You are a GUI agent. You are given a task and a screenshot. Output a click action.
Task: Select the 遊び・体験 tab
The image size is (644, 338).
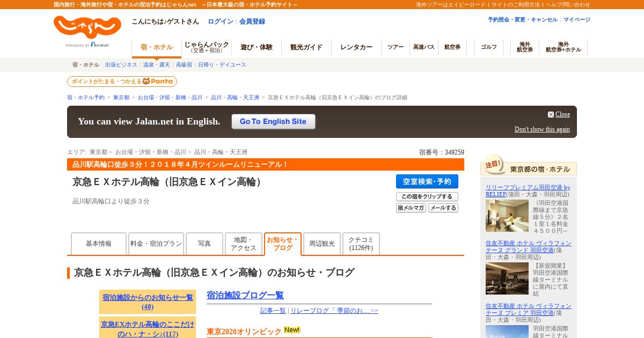click(257, 47)
